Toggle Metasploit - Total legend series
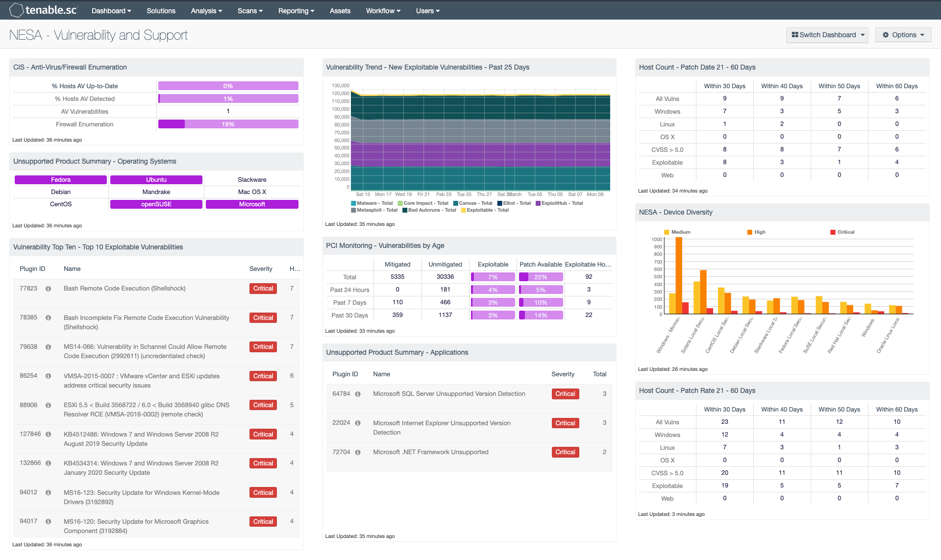This screenshot has width=941, height=560. [x=374, y=210]
